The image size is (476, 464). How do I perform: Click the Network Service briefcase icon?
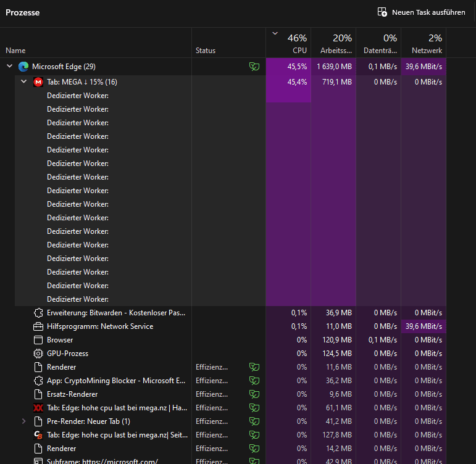(x=38, y=326)
